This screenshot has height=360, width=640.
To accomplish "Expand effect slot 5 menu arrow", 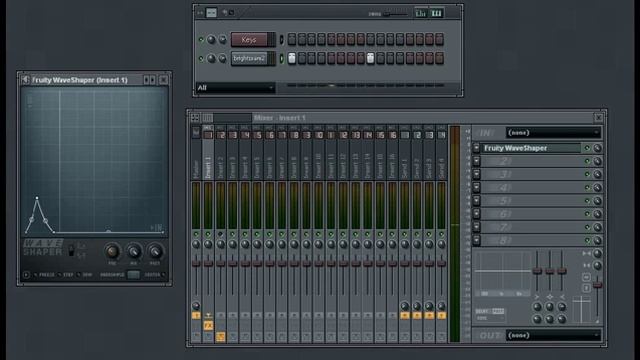I will coord(476,200).
